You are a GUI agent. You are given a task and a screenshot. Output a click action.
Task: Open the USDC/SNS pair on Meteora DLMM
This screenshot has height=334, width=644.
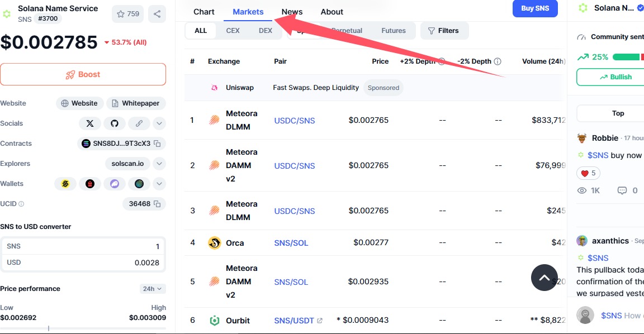click(x=295, y=121)
